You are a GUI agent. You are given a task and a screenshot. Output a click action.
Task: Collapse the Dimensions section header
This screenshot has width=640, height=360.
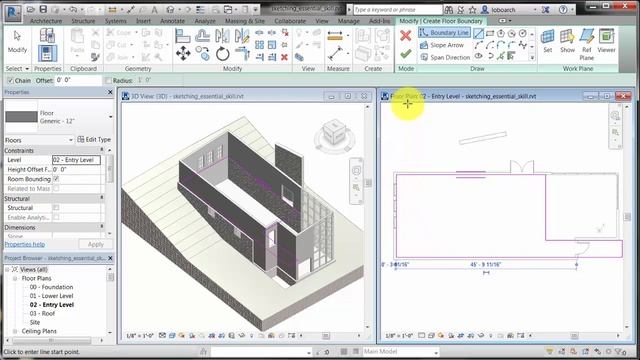[102, 227]
